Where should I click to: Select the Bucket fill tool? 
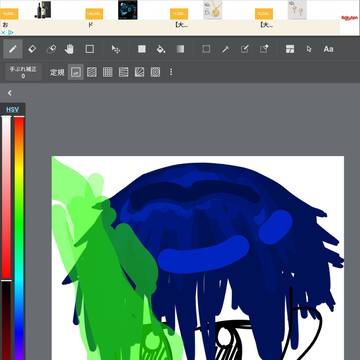pos(161,49)
